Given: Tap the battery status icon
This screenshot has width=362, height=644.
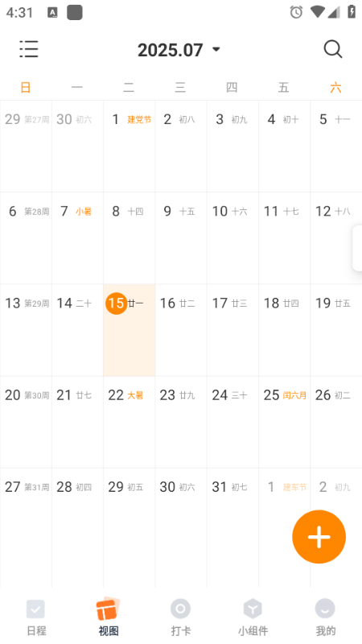Looking at the screenshot, I should point(352,11).
